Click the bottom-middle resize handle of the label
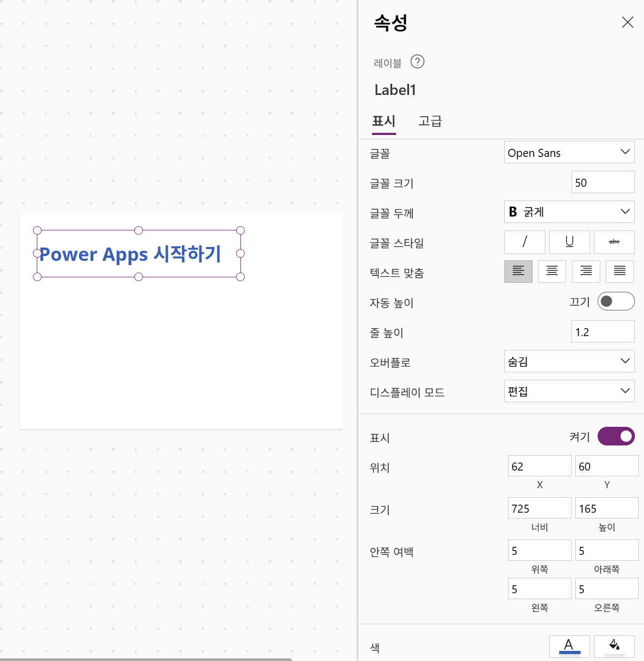This screenshot has height=661, width=644. tap(139, 276)
